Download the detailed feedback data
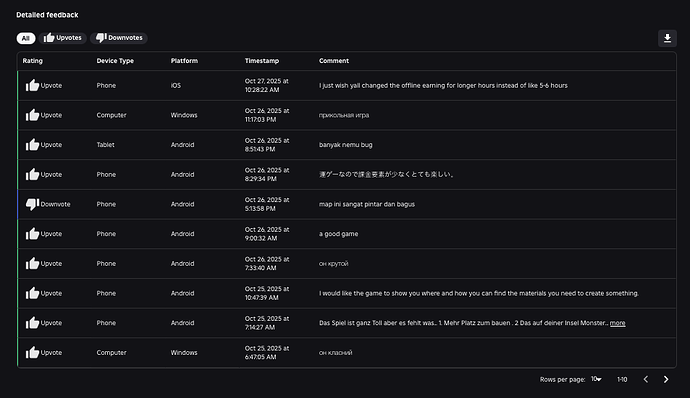690x398 pixels. click(x=667, y=38)
